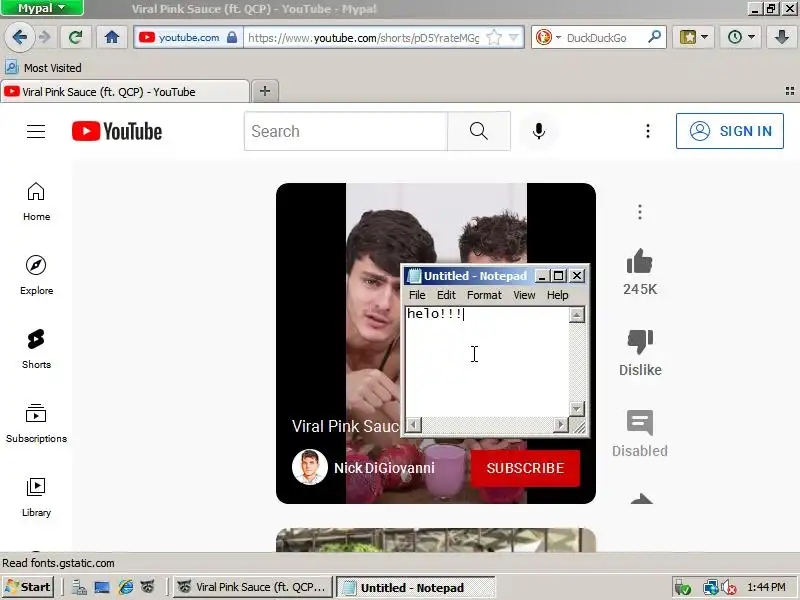Bookmark the page with the star icon
This screenshot has width=800, height=600.
[494, 37]
